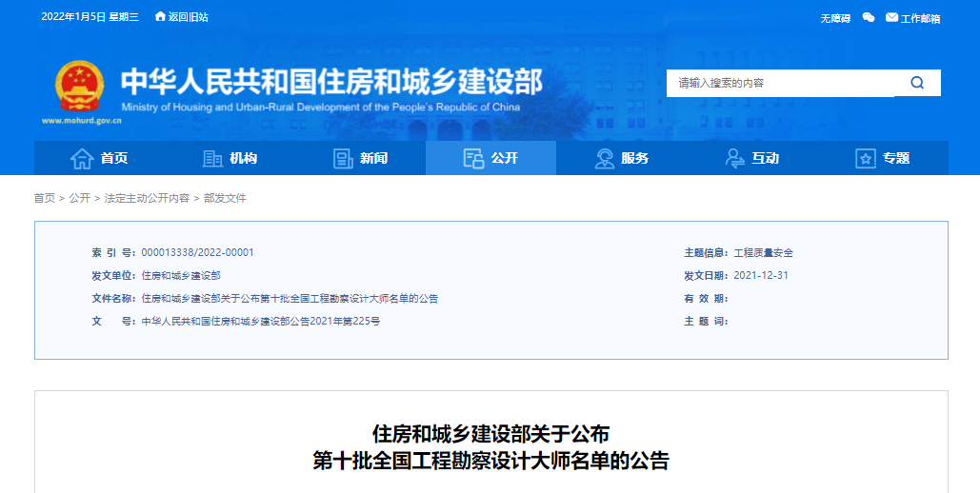Viewport: 980px width, 493px height.
Task: Click the 互动 interaction icon
Action: tap(734, 158)
